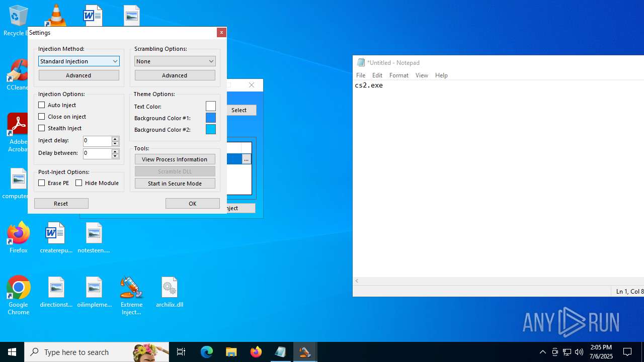The width and height of the screenshot is (644, 362).
Task: Open the Adobe Acrobat desktop shortcut
Action: 18,133
